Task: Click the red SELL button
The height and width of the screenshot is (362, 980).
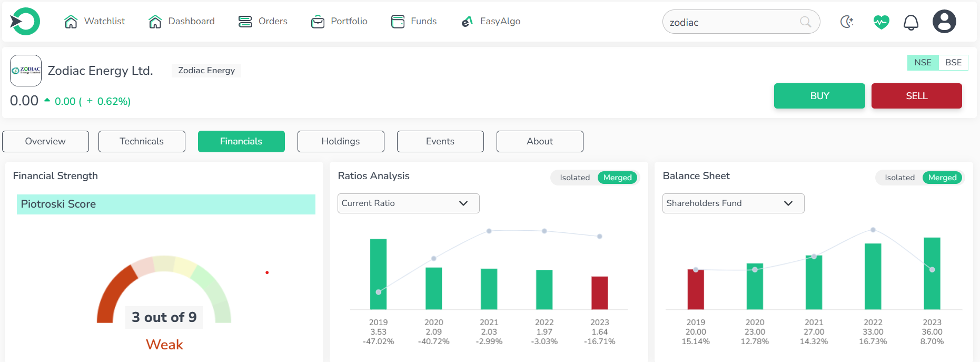Action: coord(917,96)
